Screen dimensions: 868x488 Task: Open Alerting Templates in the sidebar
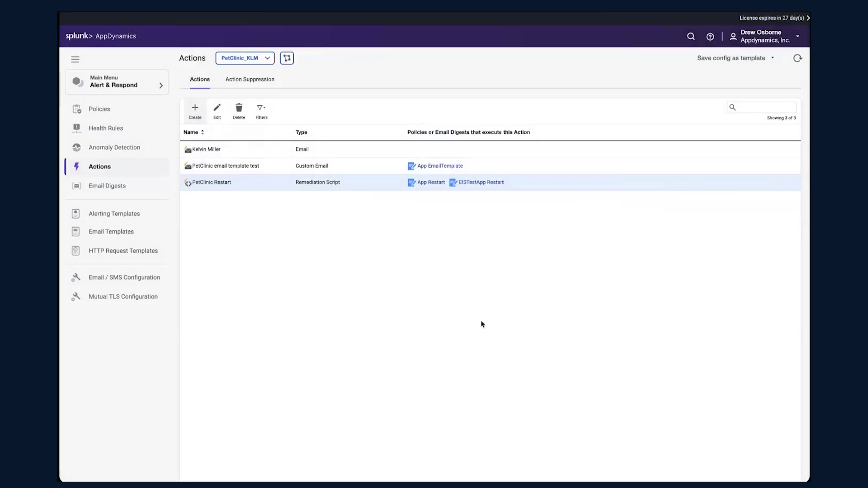click(114, 214)
